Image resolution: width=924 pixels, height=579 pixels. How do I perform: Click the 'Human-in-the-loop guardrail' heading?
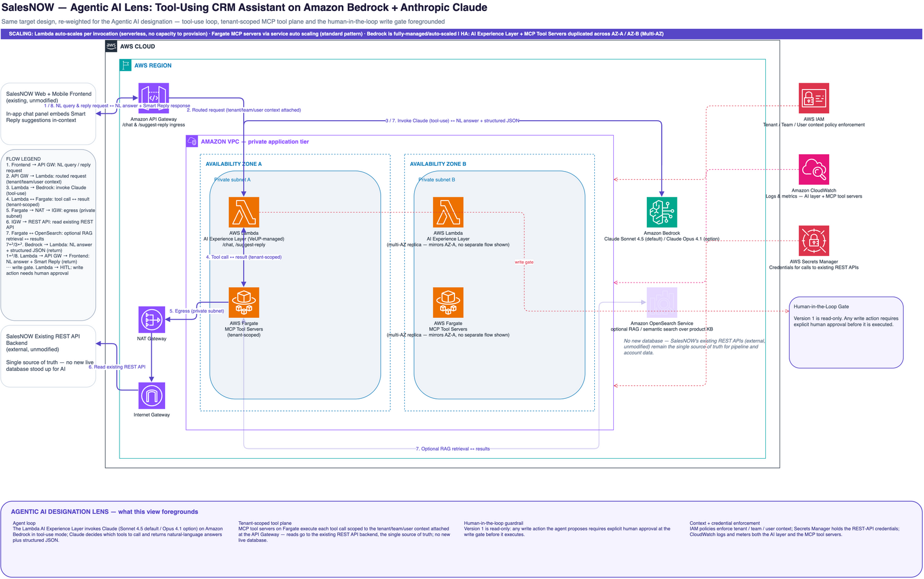click(x=494, y=524)
